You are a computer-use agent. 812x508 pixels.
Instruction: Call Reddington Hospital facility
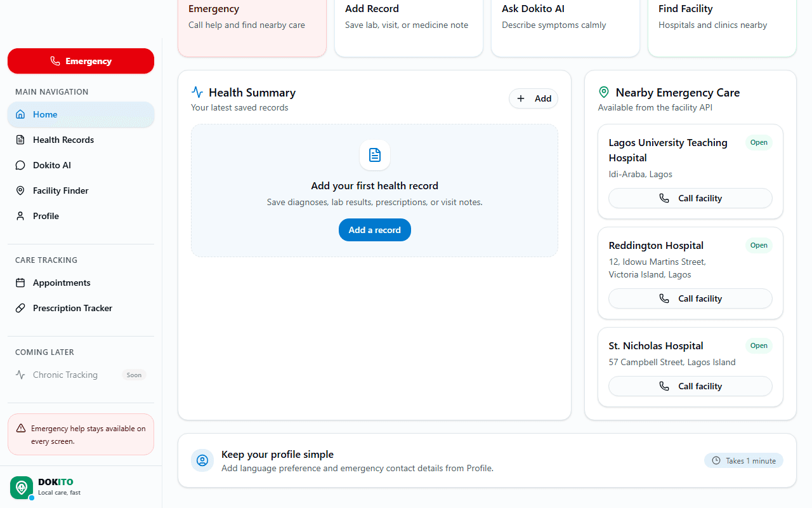tap(690, 298)
